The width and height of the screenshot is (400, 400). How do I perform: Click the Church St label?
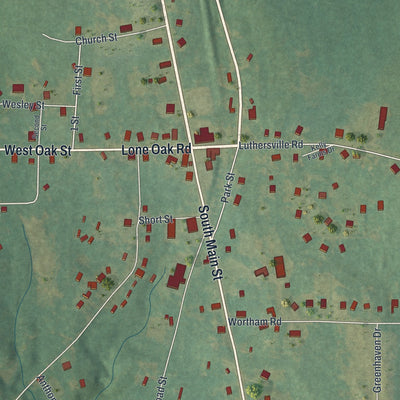coord(96,39)
